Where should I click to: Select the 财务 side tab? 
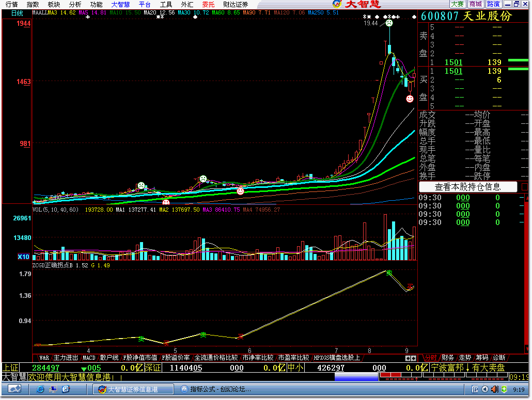click(448, 358)
